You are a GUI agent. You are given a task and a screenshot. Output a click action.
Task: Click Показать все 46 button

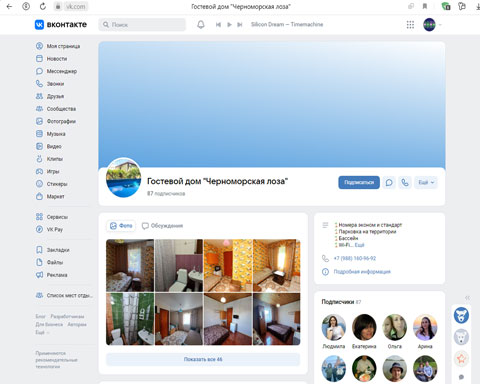point(203,359)
